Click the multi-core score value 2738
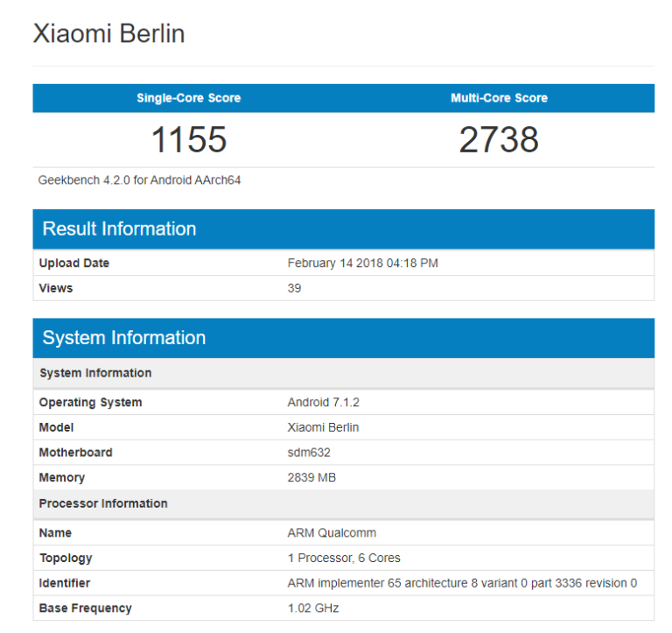The height and width of the screenshot is (633, 672). tap(499, 139)
